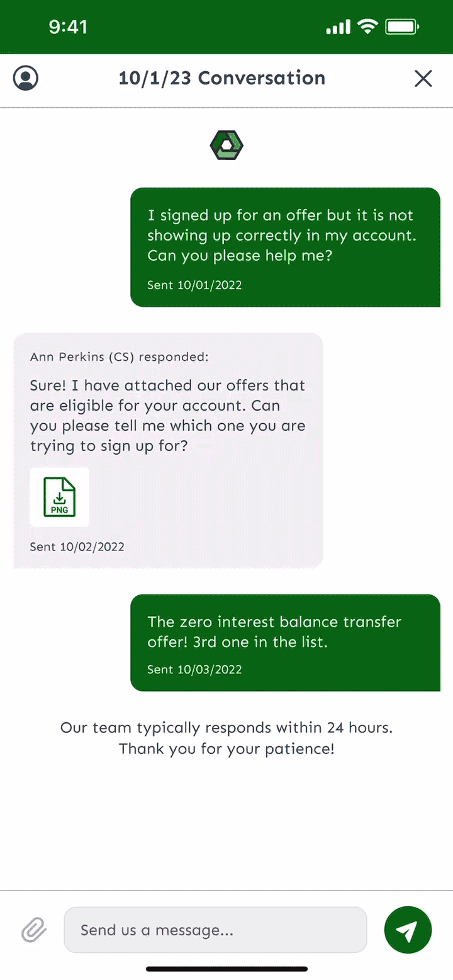
Task: Focus the 'Send us a message' field
Action: point(215,930)
